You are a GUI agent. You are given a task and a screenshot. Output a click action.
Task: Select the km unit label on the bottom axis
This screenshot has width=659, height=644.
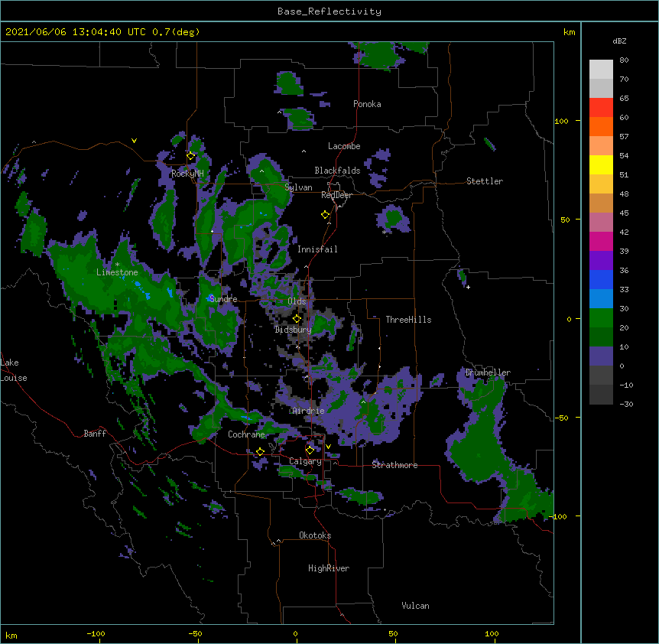(x=11, y=635)
